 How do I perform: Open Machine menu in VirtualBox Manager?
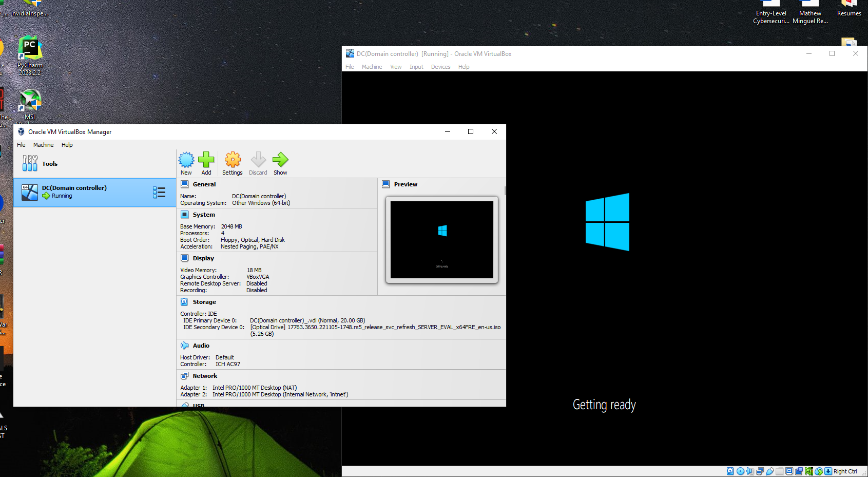coord(44,145)
